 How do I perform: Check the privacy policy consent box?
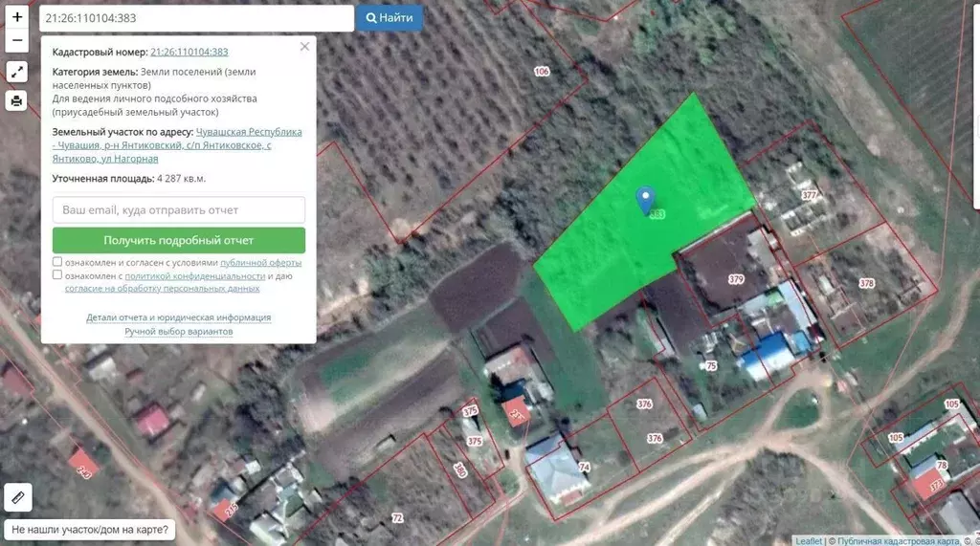[x=57, y=275]
